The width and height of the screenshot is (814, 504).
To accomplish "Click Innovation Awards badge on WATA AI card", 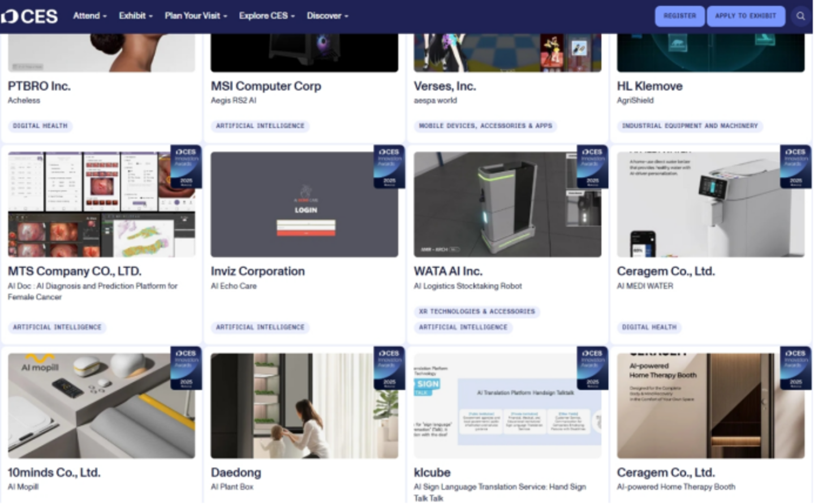I will (592, 167).
